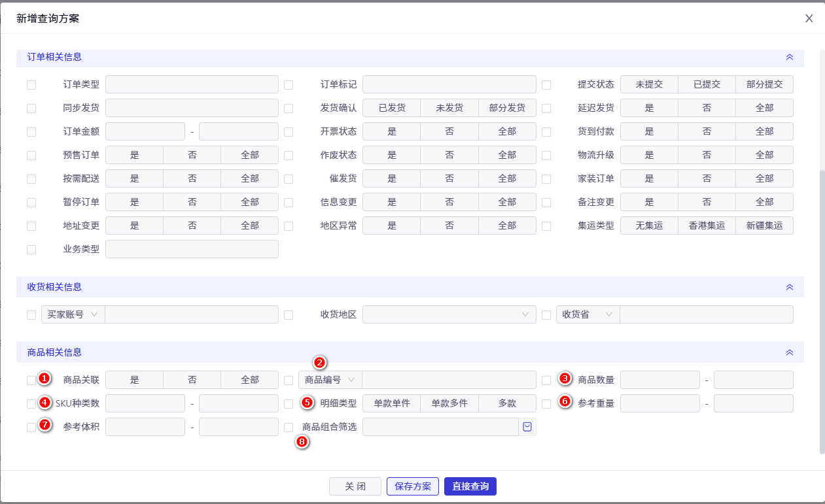Choose 否 for 家装订单
The height and width of the screenshot is (504, 825).
707,178
